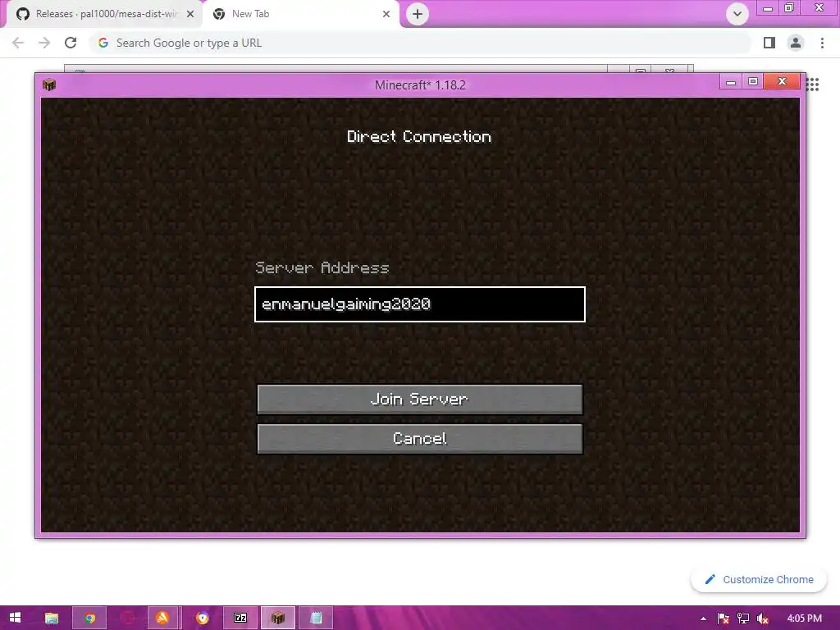
Task: Close the New Tab tab
Action: (x=386, y=14)
